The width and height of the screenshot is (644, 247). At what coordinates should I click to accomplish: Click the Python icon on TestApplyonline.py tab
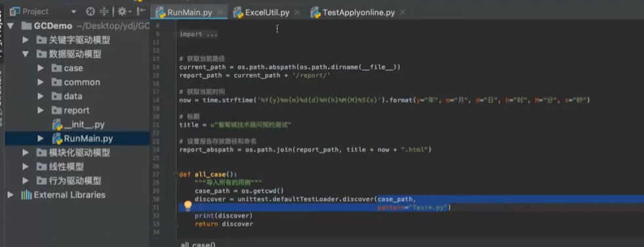pos(315,12)
